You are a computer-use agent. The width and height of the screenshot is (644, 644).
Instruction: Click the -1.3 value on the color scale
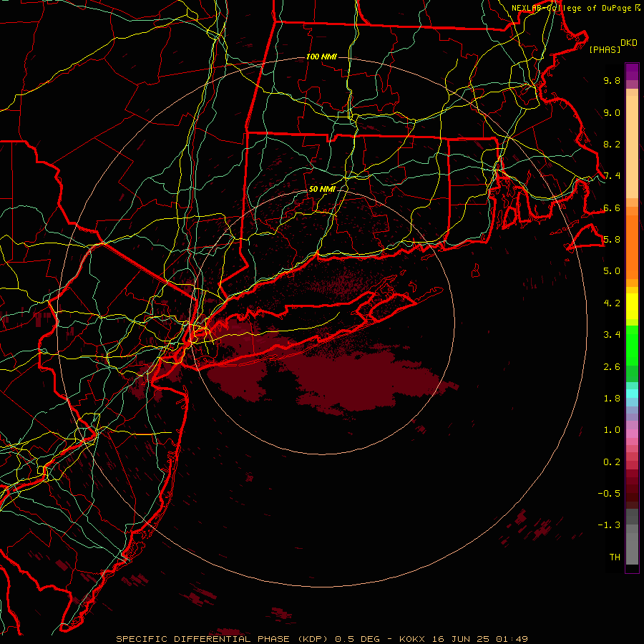click(609, 525)
